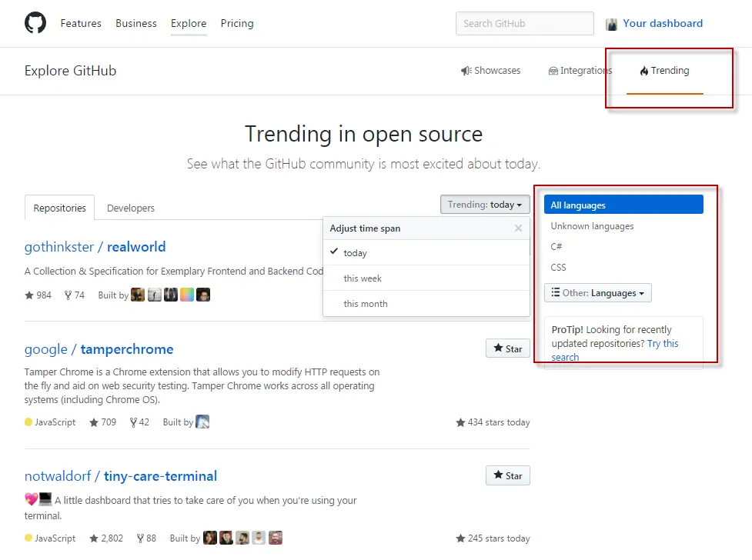Viewport: 752px width, 560px height.
Task: Open the notwaldorf owner link
Action: pos(58,475)
